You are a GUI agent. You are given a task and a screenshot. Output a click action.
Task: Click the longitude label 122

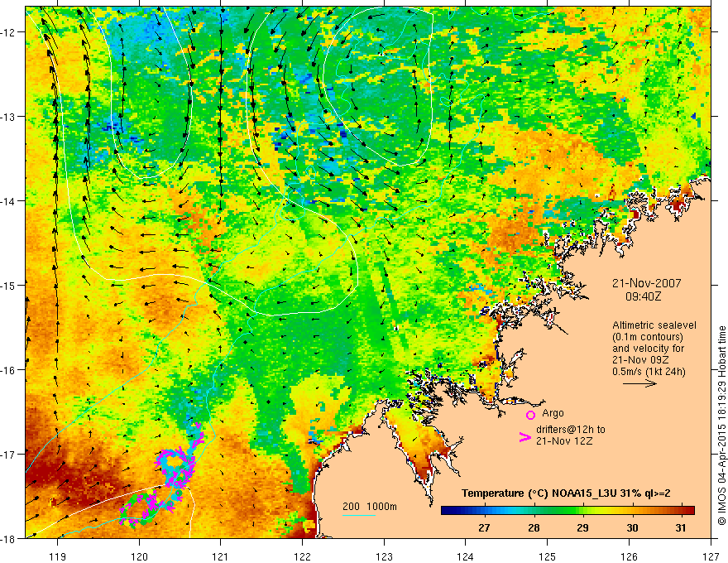302,556
